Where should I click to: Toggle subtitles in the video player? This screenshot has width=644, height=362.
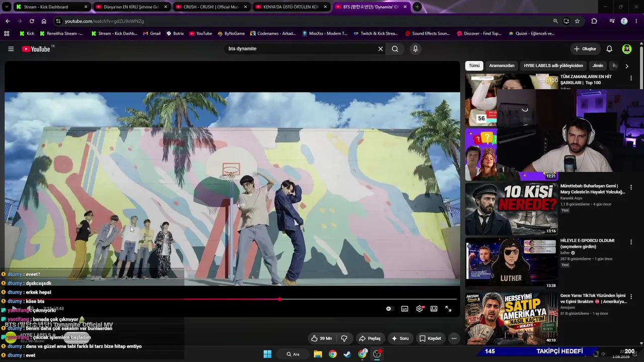405,309
